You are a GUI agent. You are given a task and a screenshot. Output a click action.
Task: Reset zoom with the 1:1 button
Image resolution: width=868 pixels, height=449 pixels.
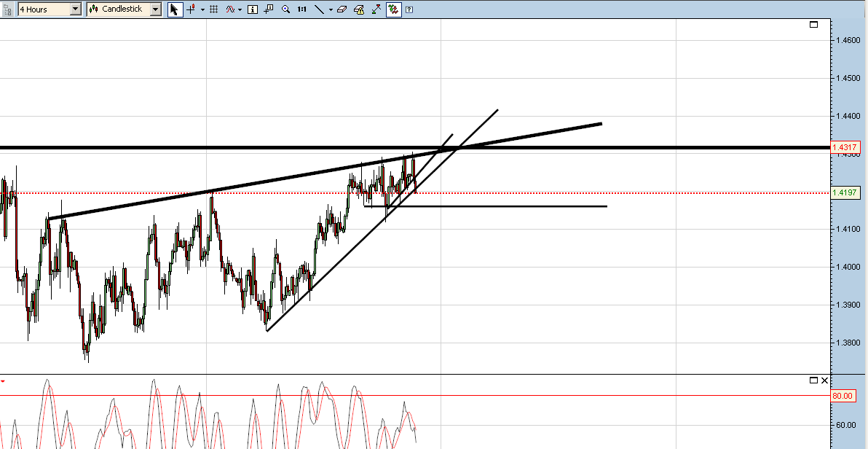point(301,9)
